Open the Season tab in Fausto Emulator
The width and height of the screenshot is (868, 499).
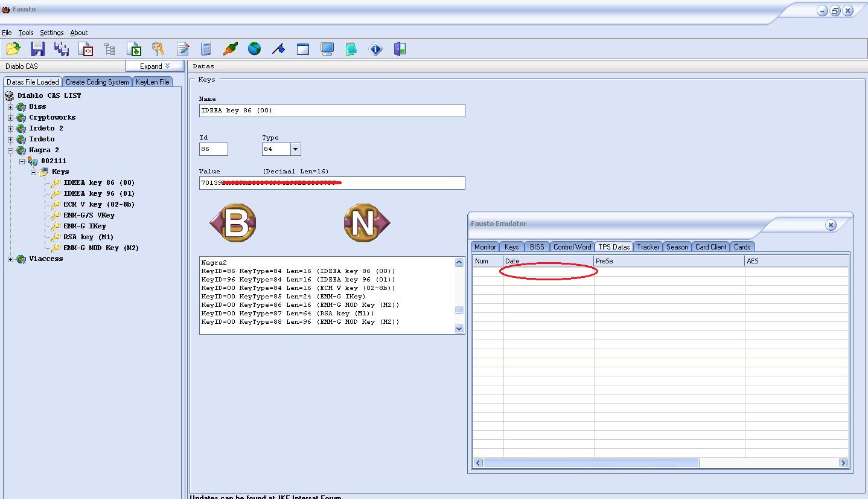677,247
